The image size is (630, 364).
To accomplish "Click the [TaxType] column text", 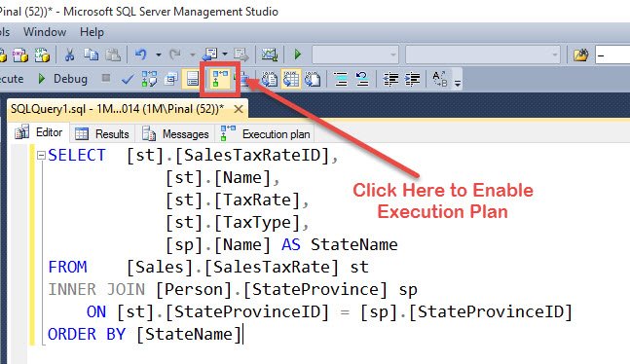I will (x=257, y=223).
